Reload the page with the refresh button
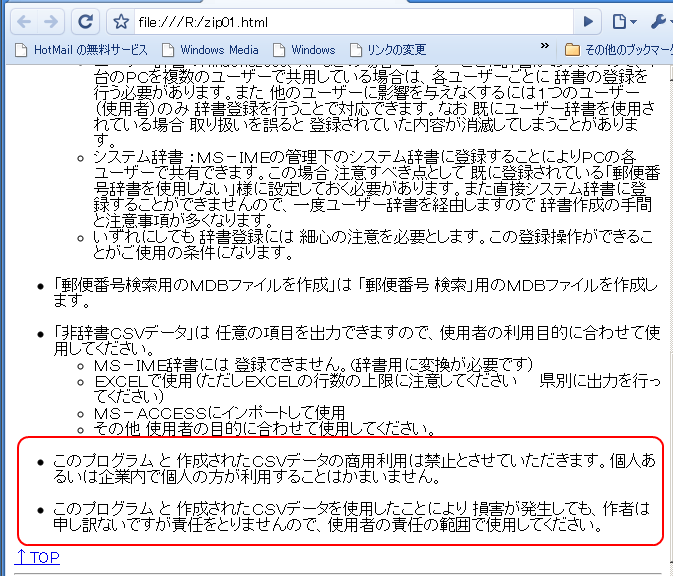Image resolution: width=673 pixels, height=576 pixels. [x=86, y=21]
